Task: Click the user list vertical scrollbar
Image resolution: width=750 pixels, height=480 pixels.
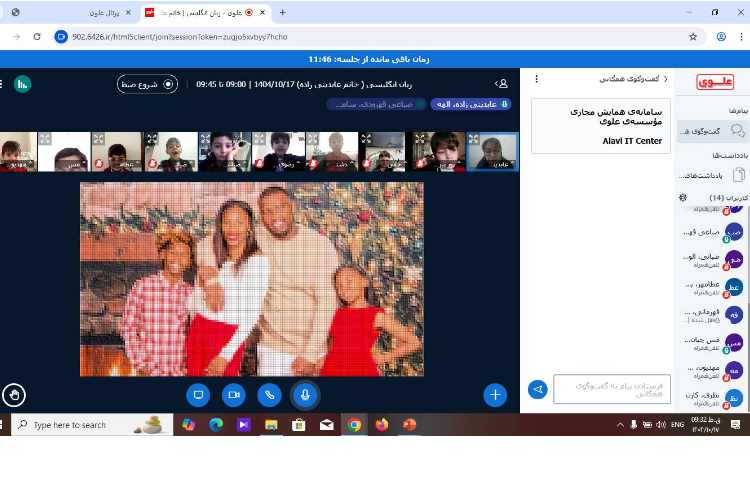Action: (747, 308)
